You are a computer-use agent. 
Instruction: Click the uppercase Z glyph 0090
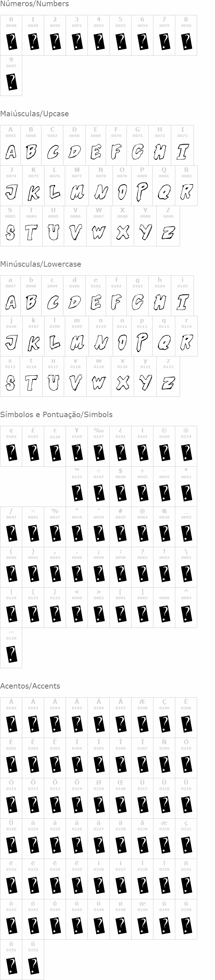tap(168, 226)
